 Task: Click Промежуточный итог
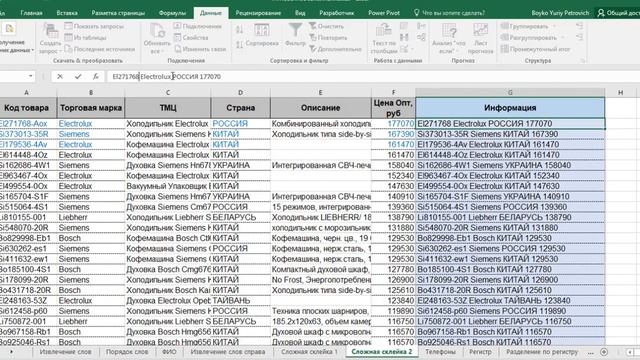(x=536, y=49)
